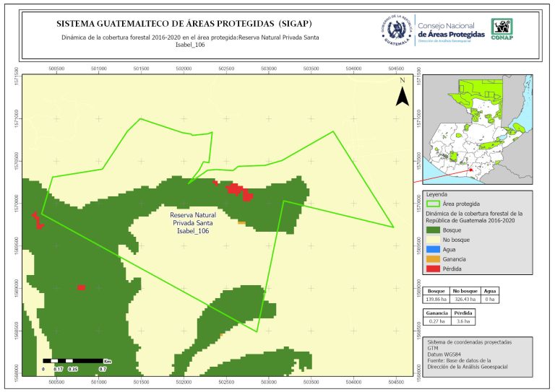
Task: Select the 3.6 ha Pérdida table cell
Action: coord(463,321)
